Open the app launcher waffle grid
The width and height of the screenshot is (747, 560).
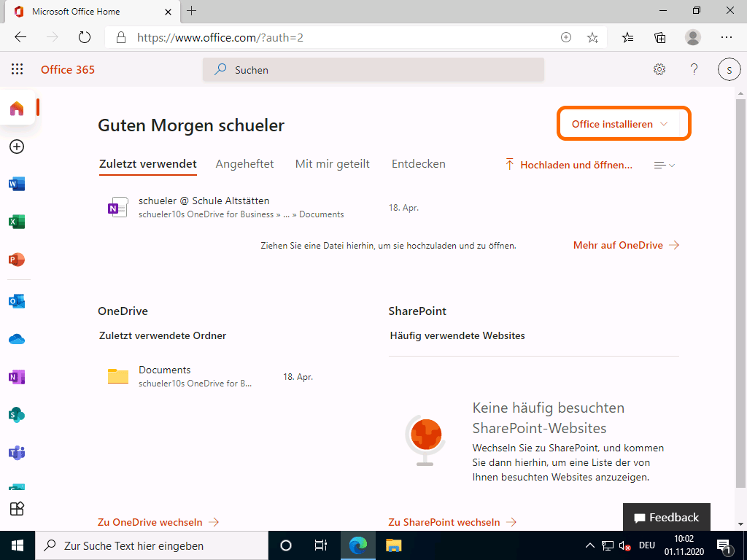click(x=18, y=69)
